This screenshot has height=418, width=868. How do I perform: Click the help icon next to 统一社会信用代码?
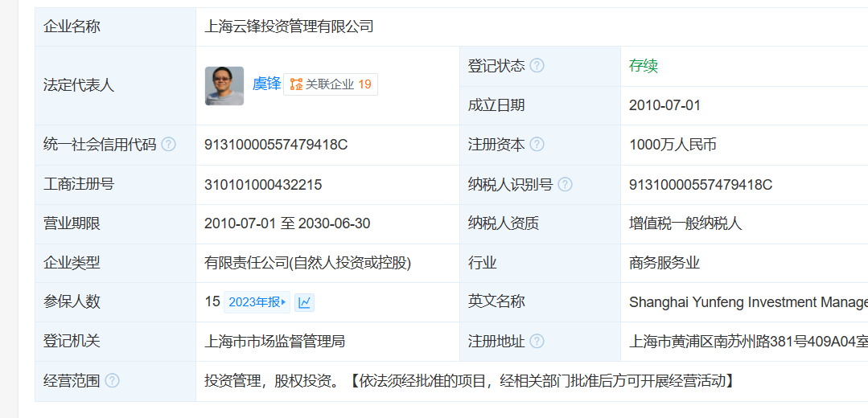pos(168,145)
